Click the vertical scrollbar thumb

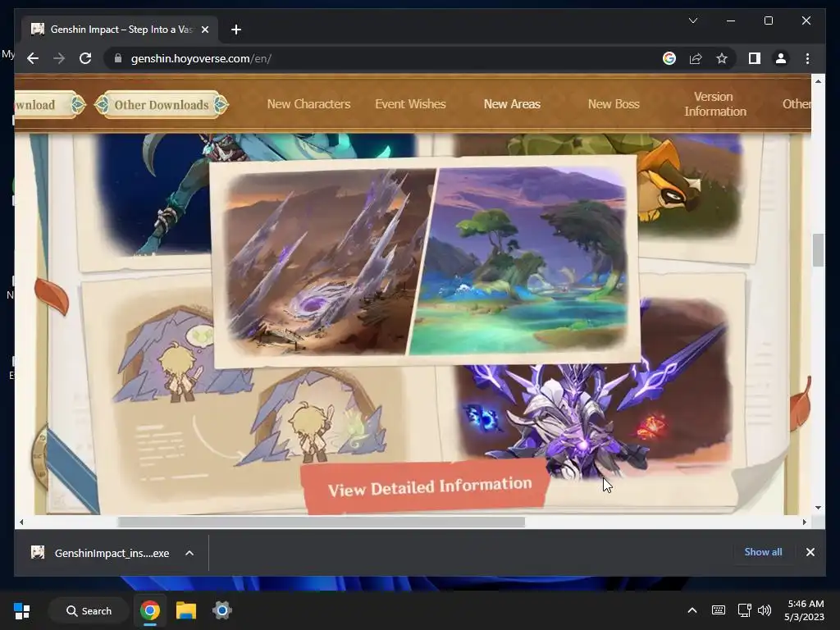[818, 249]
